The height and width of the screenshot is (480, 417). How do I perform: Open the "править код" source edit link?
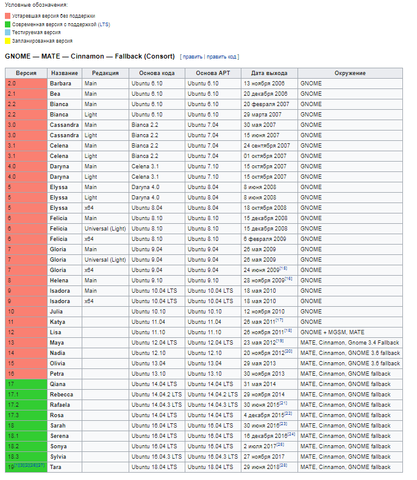222,57
